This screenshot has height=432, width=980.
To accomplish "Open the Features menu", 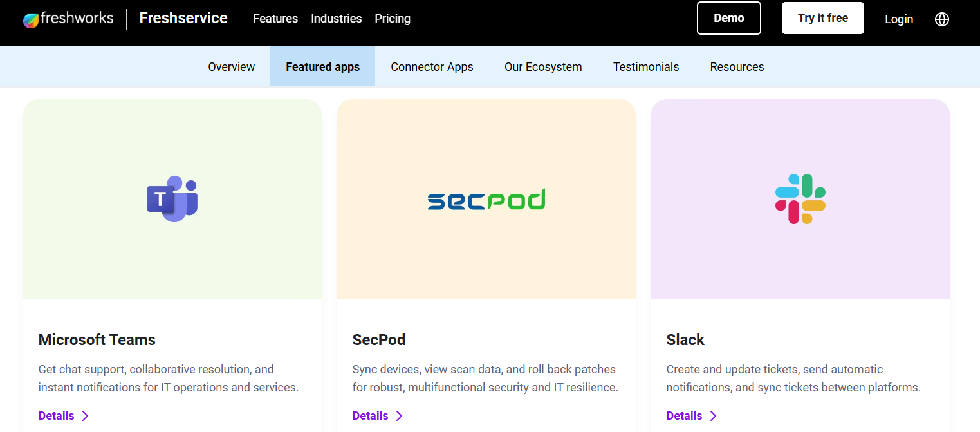I will [275, 19].
